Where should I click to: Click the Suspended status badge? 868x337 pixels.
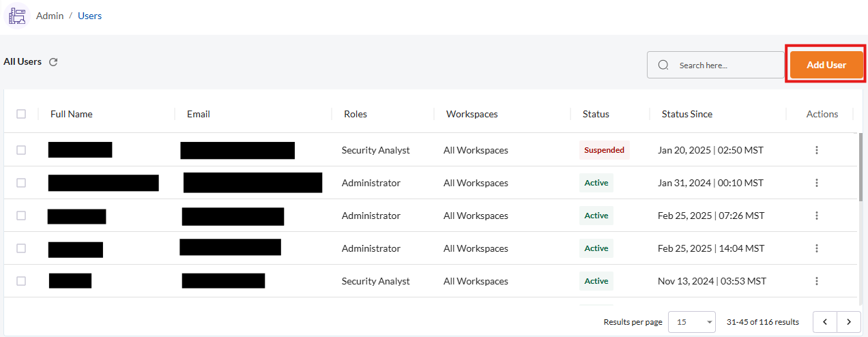605,150
